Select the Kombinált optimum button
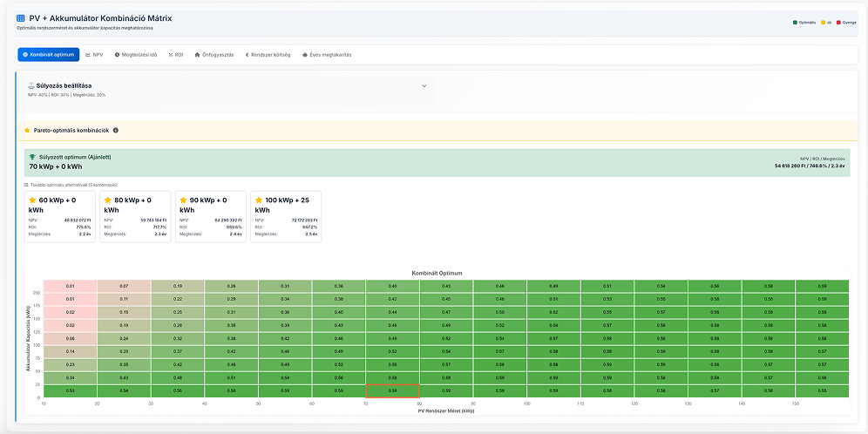 49,54
